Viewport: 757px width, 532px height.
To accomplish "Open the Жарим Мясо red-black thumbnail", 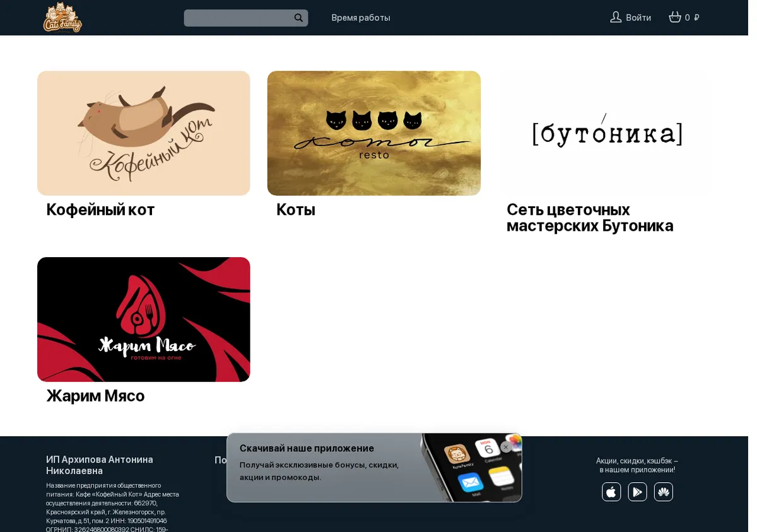I will (144, 319).
